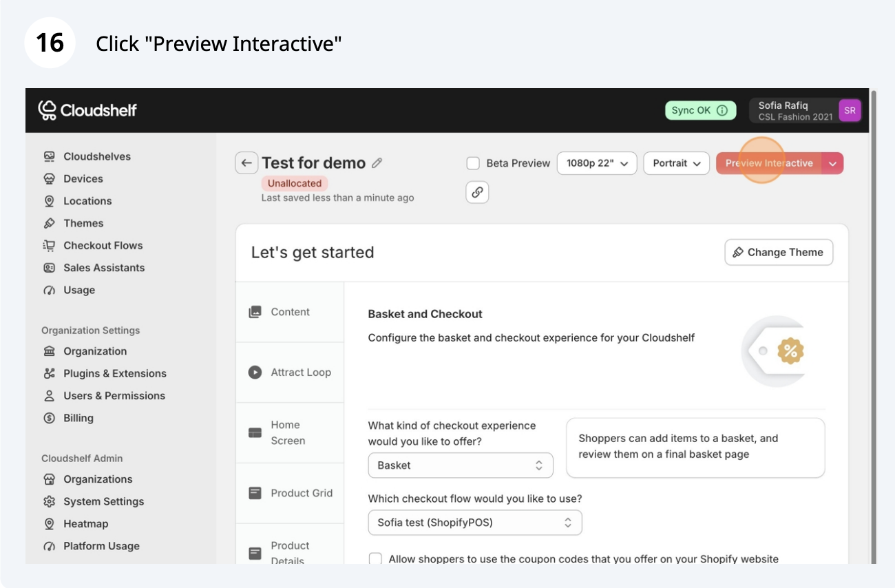
Task: Click the Content image icon
Action: click(255, 312)
